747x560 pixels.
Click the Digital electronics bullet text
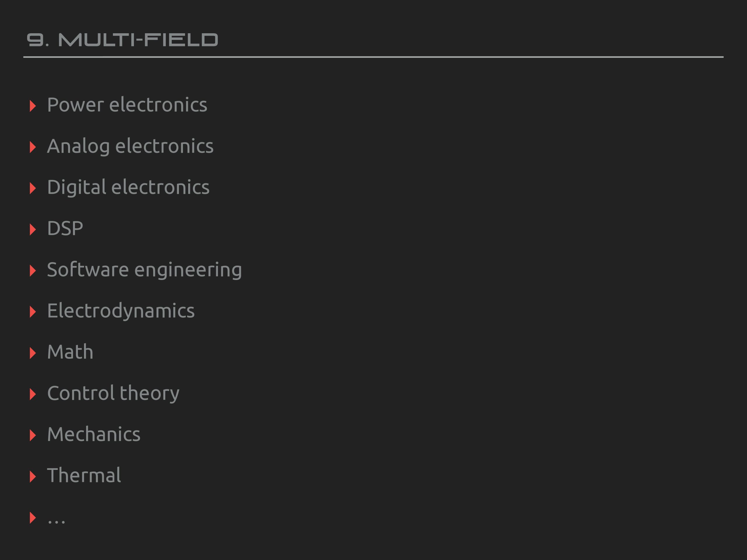(x=128, y=187)
